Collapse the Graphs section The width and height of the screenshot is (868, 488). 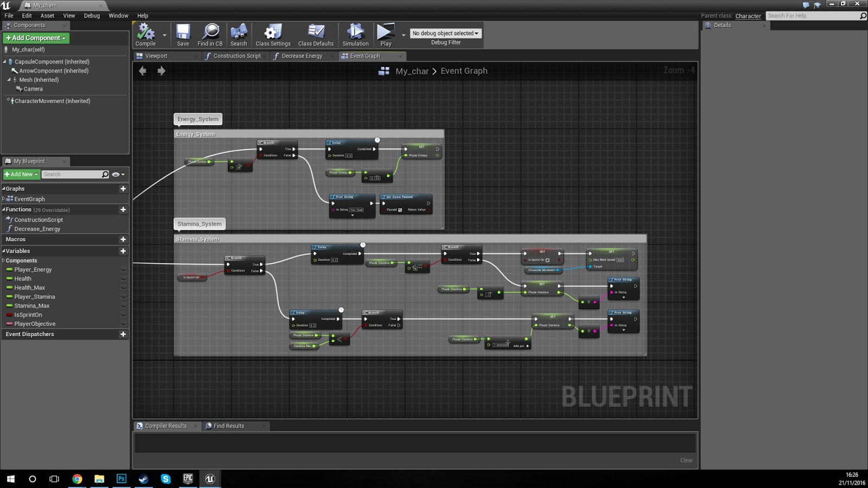(3, 189)
